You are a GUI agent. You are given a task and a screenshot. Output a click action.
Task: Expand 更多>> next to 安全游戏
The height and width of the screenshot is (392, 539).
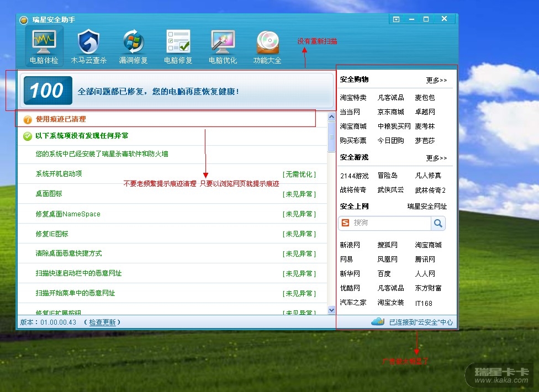pyautogui.click(x=436, y=158)
